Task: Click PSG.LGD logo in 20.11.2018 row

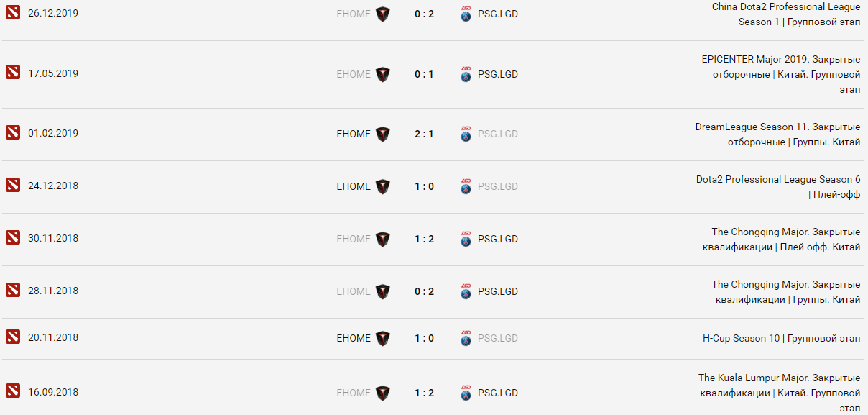Action: (466, 338)
